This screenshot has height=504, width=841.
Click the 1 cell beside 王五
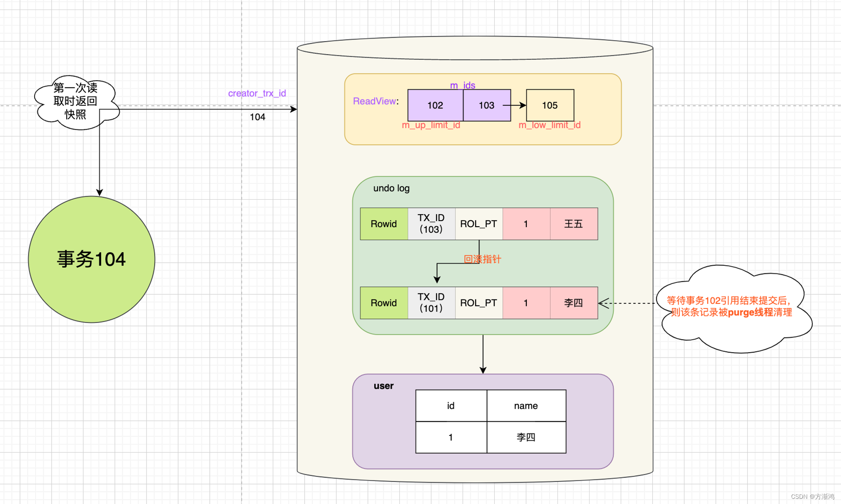click(x=526, y=224)
